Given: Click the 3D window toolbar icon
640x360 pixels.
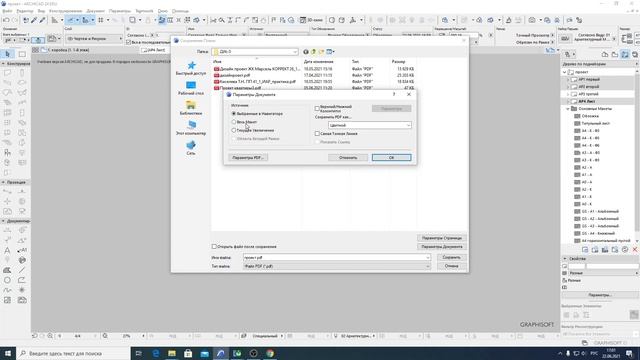Looking at the screenshot, I should [x=312, y=20].
